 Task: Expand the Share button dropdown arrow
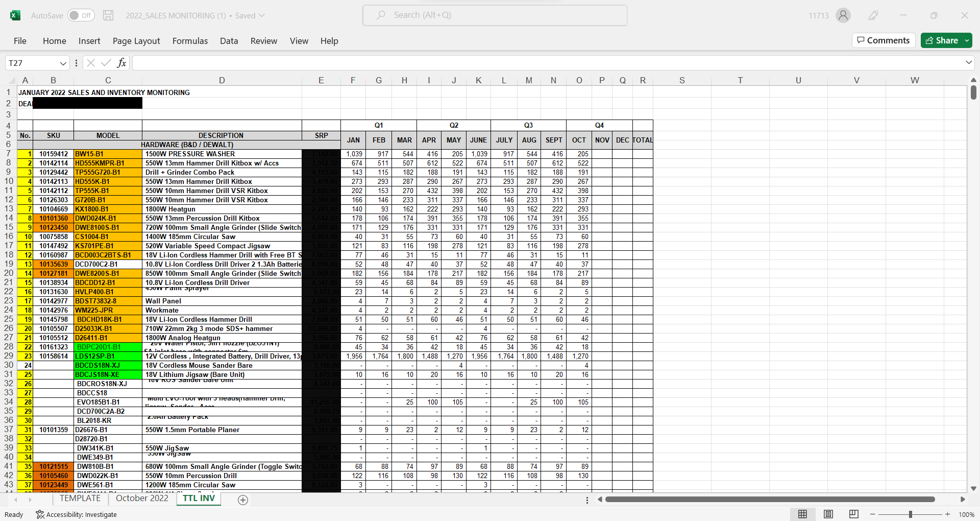(967, 40)
